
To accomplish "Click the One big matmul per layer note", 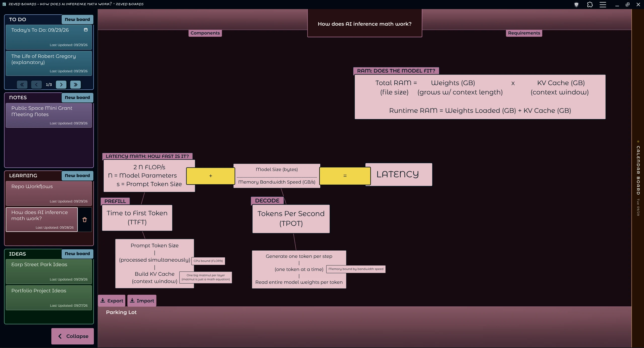I will [x=206, y=277].
